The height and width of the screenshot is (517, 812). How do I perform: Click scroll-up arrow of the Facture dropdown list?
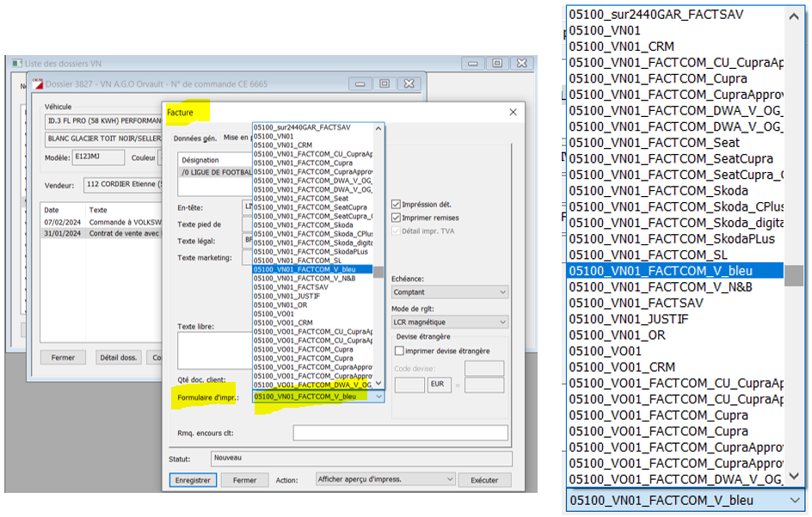tap(378, 128)
